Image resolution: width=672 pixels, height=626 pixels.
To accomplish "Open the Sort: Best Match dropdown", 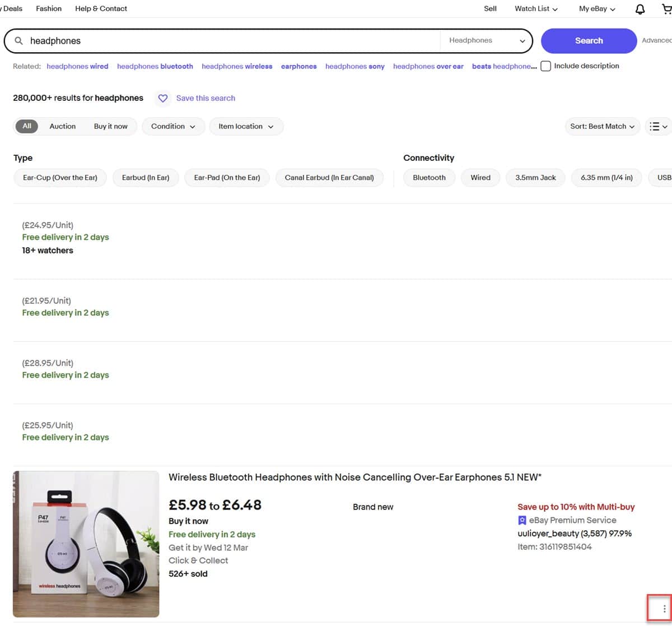I will pos(602,126).
